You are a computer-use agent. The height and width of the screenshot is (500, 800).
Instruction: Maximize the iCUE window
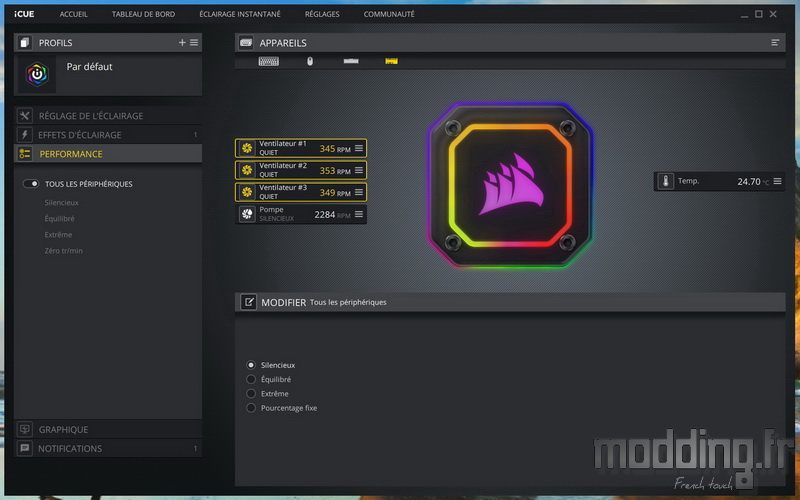click(x=759, y=14)
